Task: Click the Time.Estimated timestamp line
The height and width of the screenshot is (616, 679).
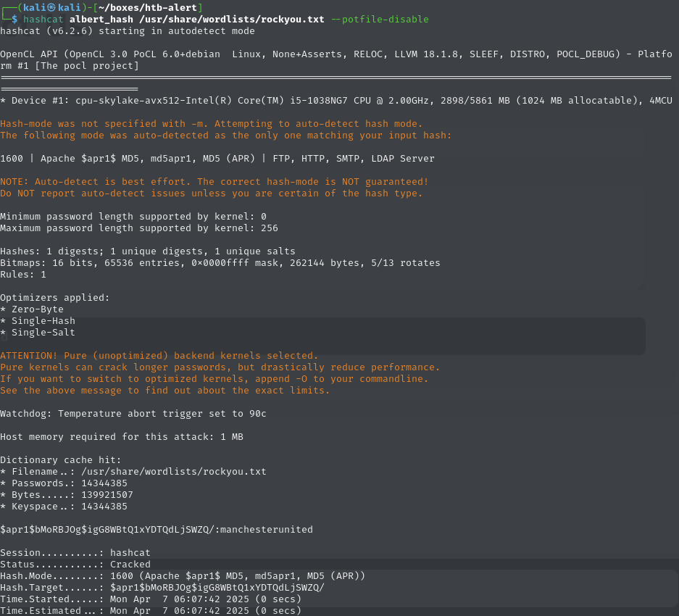Action: pos(150,611)
